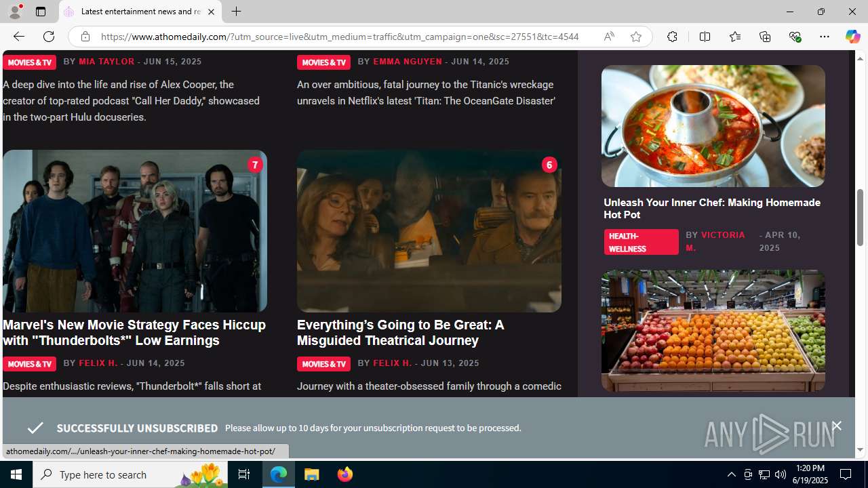This screenshot has width=868, height=488.
Task: Open a new tab
Action: pos(236,12)
